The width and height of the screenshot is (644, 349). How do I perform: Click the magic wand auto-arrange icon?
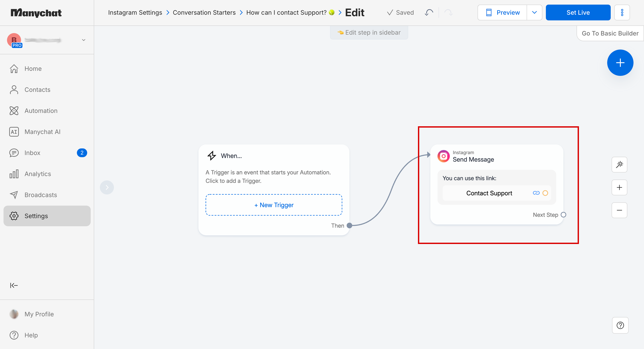pyautogui.click(x=619, y=165)
